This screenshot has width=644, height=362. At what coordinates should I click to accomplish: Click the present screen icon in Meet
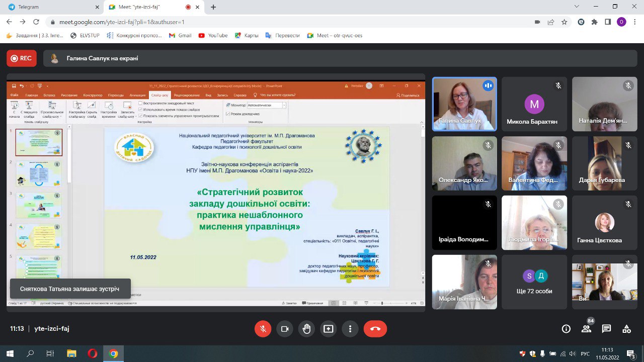pyautogui.click(x=328, y=329)
